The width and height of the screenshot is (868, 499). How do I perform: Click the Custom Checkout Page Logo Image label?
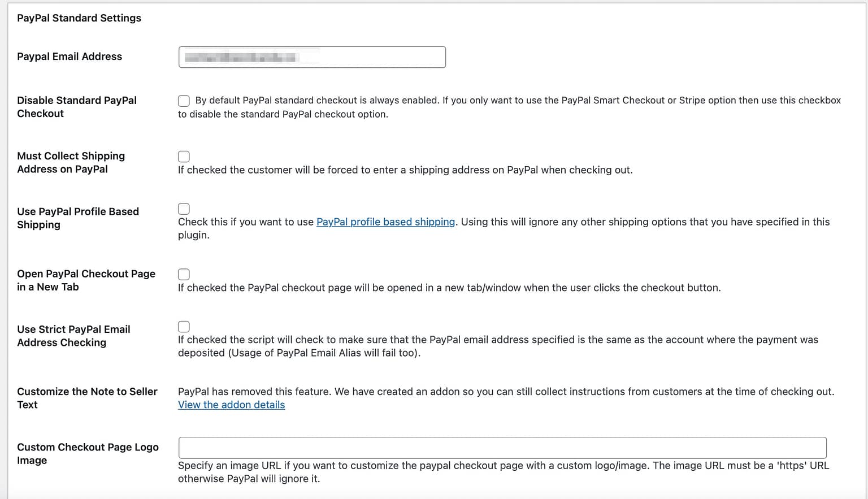click(x=88, y=454)
